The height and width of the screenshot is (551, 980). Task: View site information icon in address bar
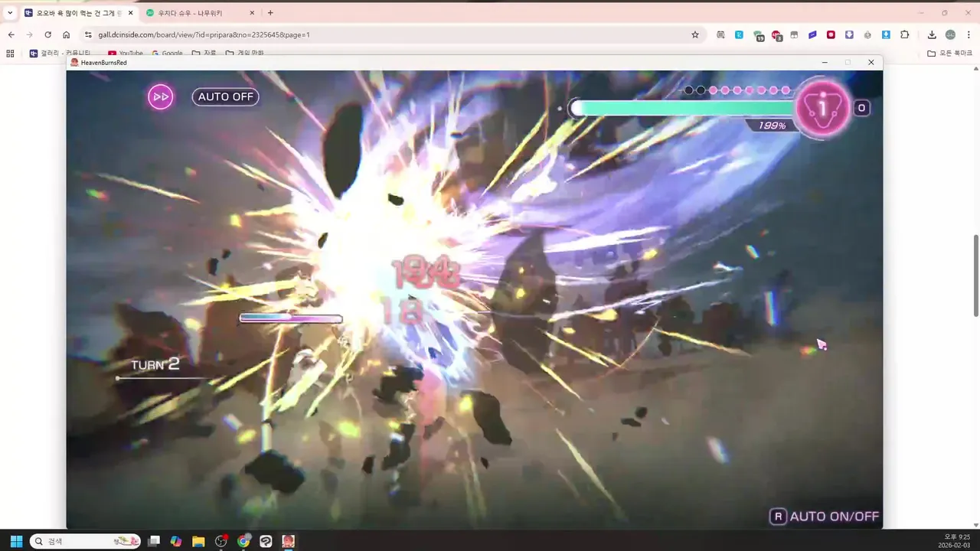[88, 34]
